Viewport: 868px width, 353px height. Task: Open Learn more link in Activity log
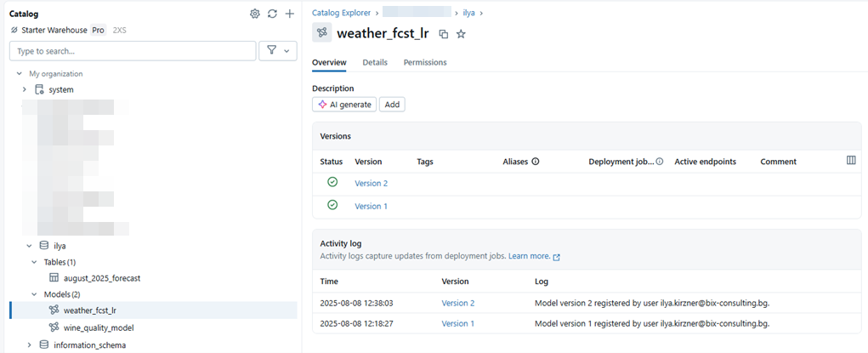(x=534, y=257)
